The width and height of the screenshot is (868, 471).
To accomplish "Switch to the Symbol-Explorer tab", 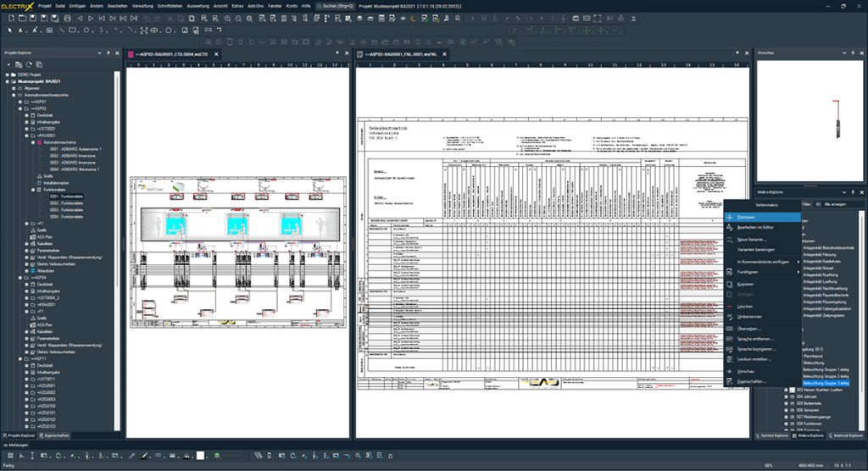I will (771, 435).
